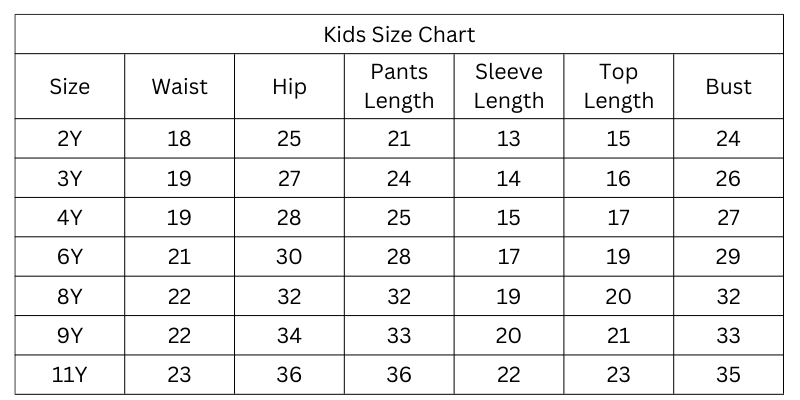Select the Sleeve Length value for 2Y
The height and width of the screenshot is (400, 800).
pos(509,139)
